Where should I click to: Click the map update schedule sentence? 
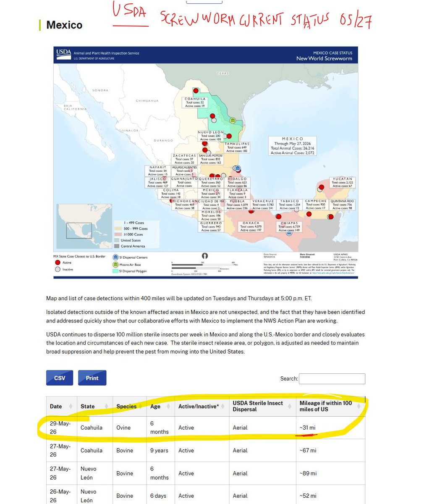point(179,298)
